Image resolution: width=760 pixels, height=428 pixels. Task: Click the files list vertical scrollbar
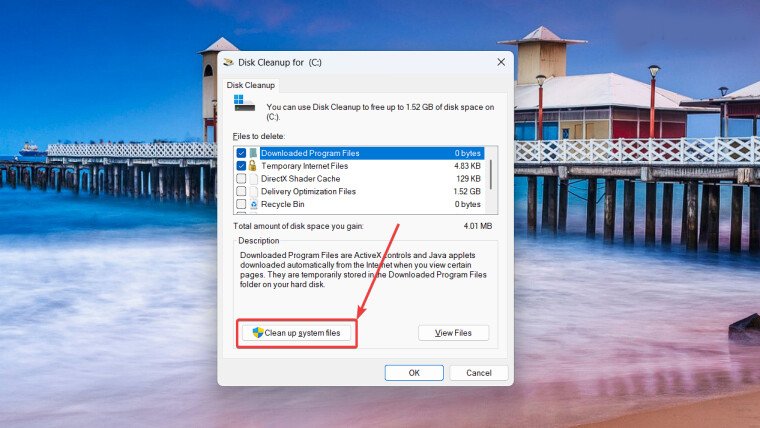click(491, 174)
